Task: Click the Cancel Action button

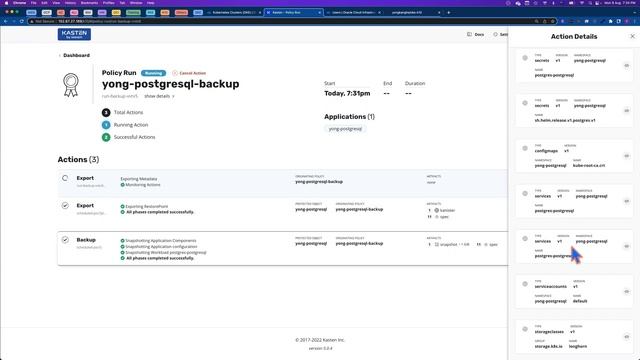Action: click(x=189, y=73)
